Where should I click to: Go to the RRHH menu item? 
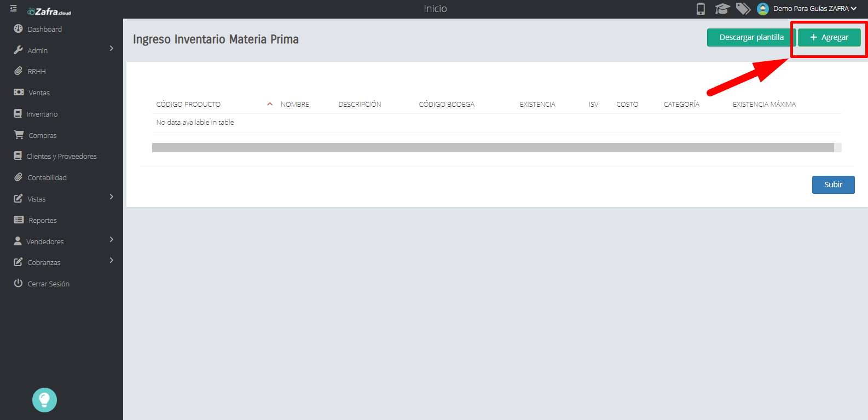37,72
